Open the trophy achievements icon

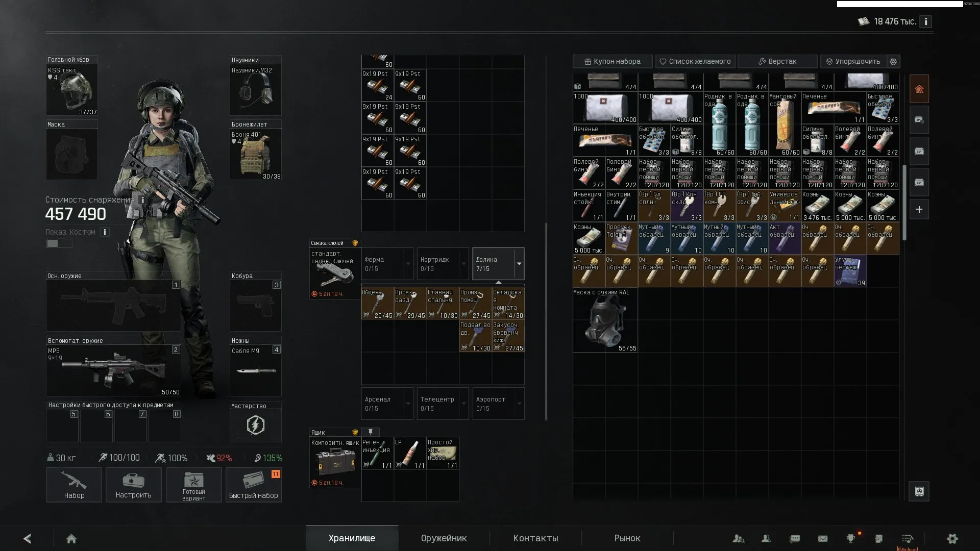pos(851,538)
